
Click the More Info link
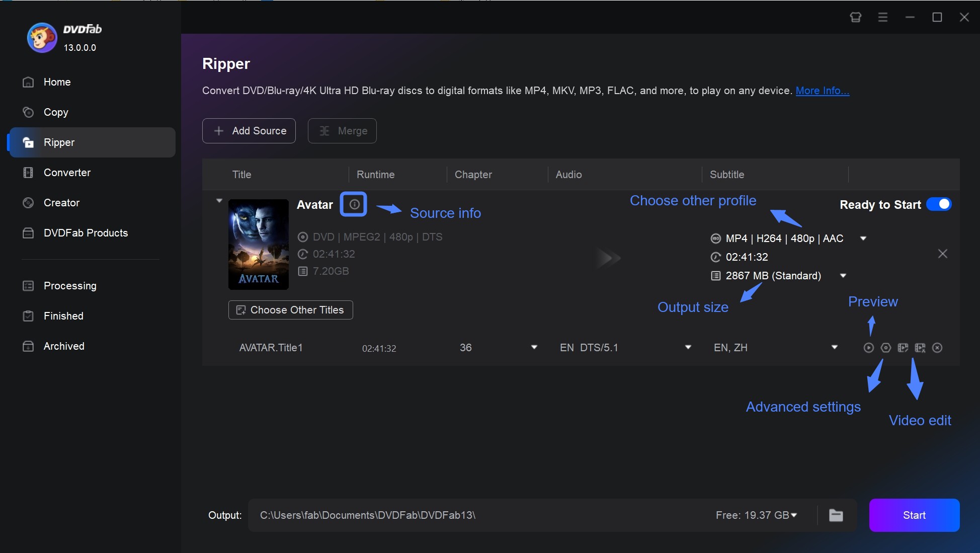(822, 90)
